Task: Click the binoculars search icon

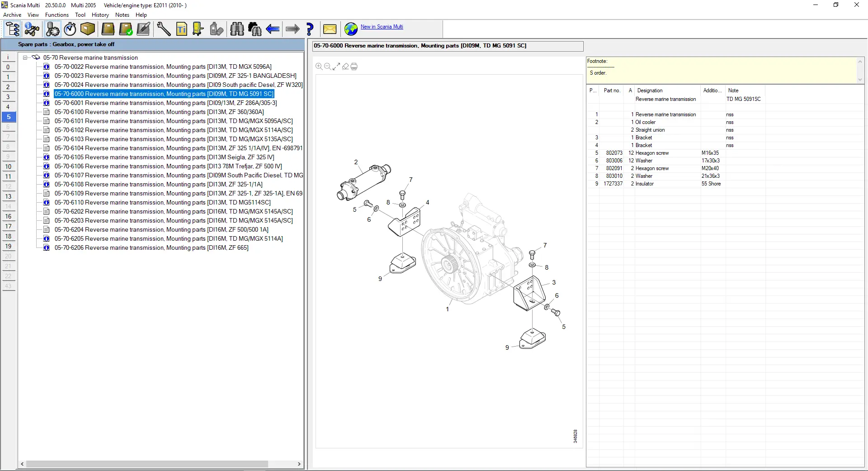Action: [237, 29]
